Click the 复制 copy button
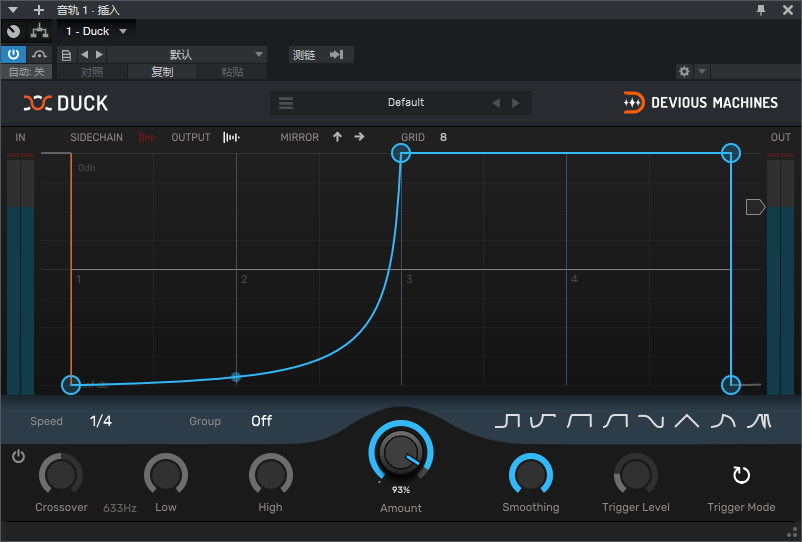This screenshot has width=802, height=542. [162, 72]
